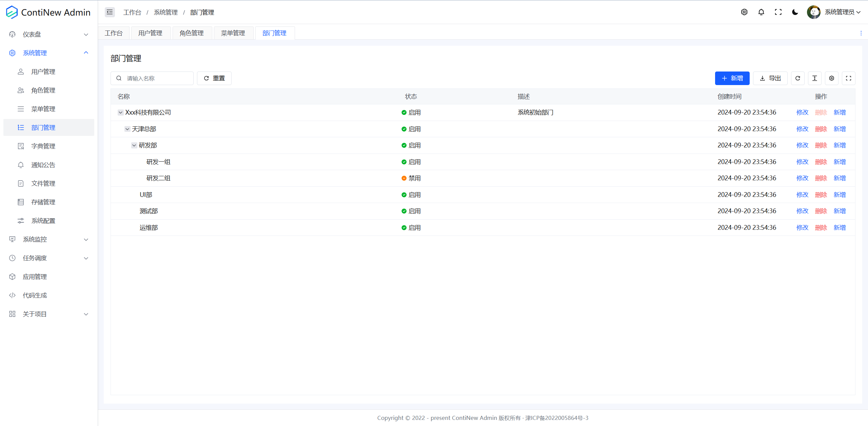This screenshot has width=868, height=426.
Task: Open header project settings gear
Action: pyautogui.click(x=744, y=12)
